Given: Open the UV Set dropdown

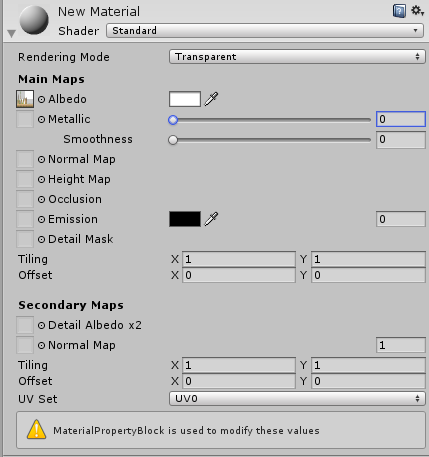Looking at the screenshot, I should [297, 399].
